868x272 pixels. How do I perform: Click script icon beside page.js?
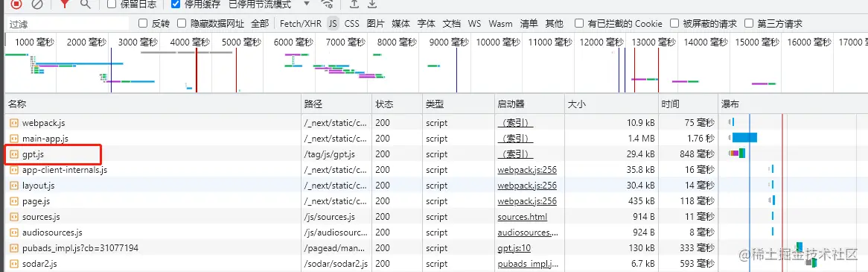[14, 202]
